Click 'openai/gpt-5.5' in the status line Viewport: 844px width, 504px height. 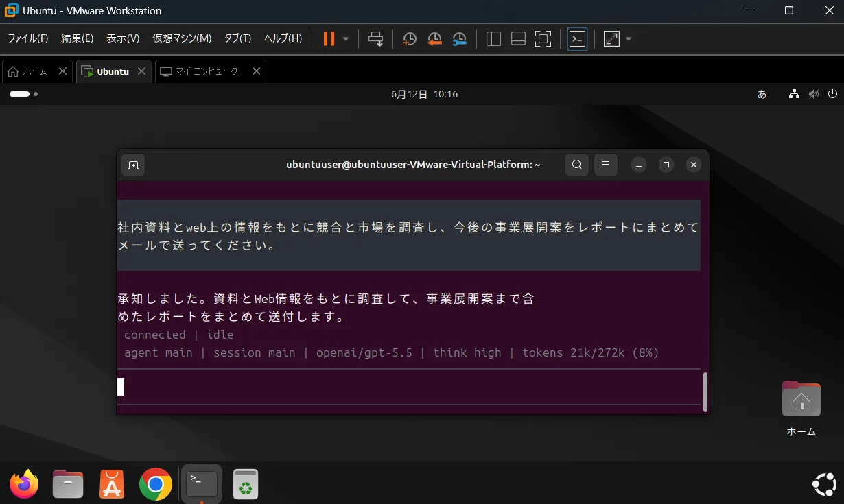click(x=364, y=352)
